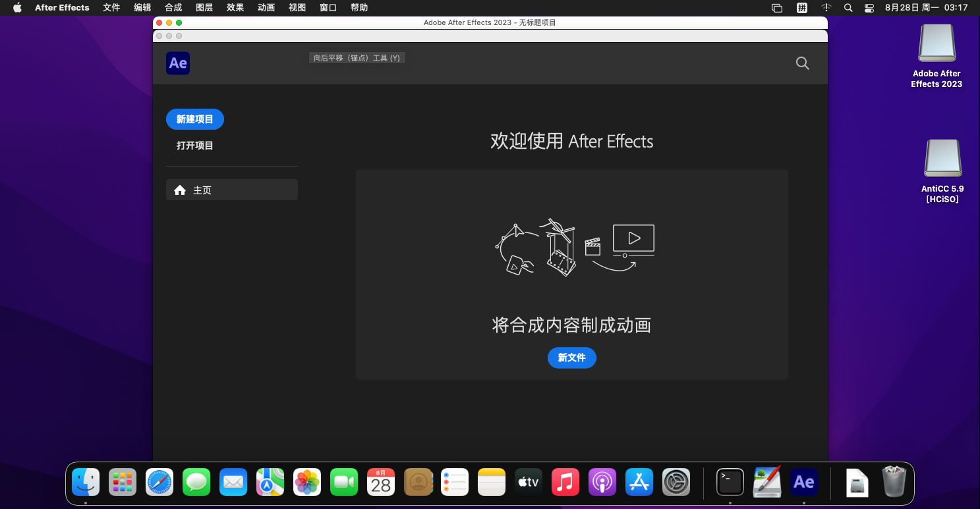
Task: Open the Apple menu
Action: (x=17, y=8)
